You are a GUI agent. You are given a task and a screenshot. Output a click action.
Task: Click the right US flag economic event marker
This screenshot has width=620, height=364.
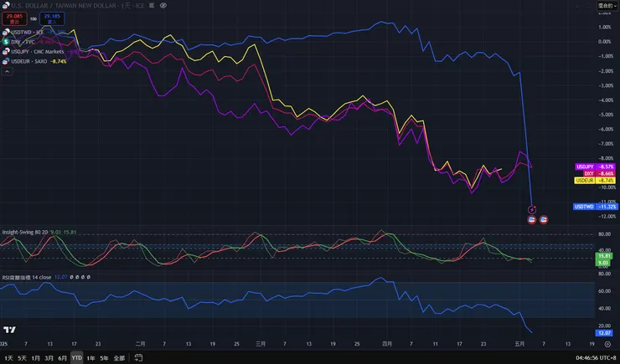tap(544, 219)
